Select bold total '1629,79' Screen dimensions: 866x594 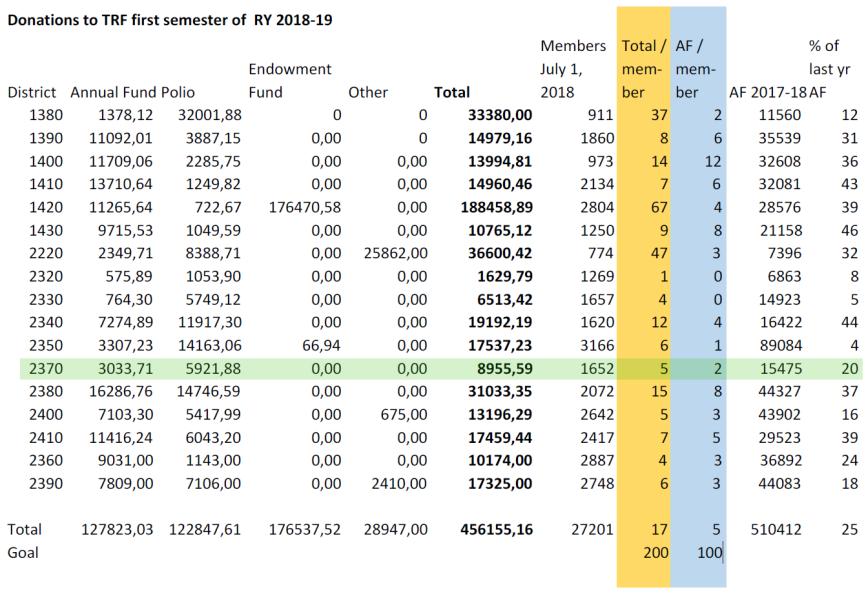pos(505,276)
